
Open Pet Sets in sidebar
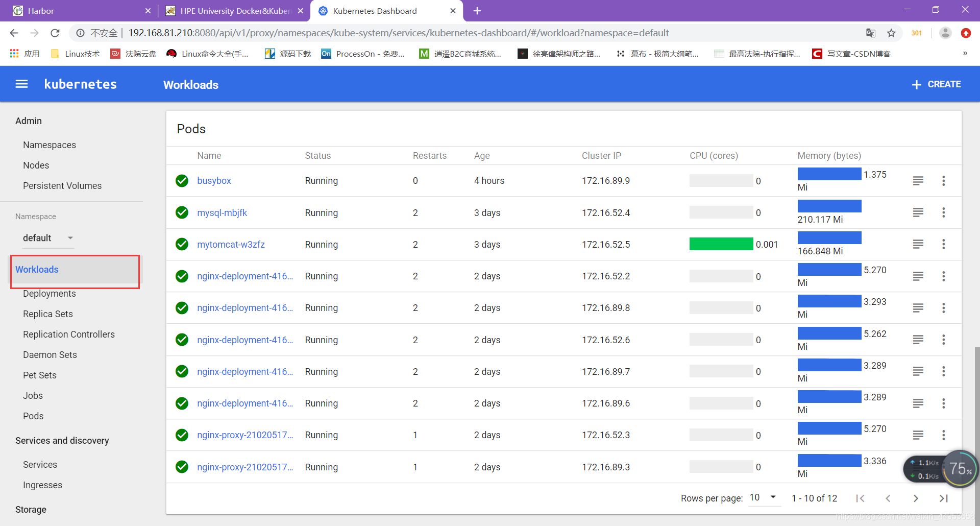tap(40, 375)
